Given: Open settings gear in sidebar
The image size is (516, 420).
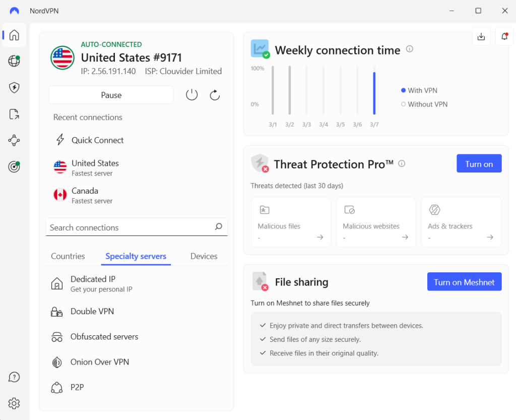Looking at the screenshot, I should tap(14, 403).
